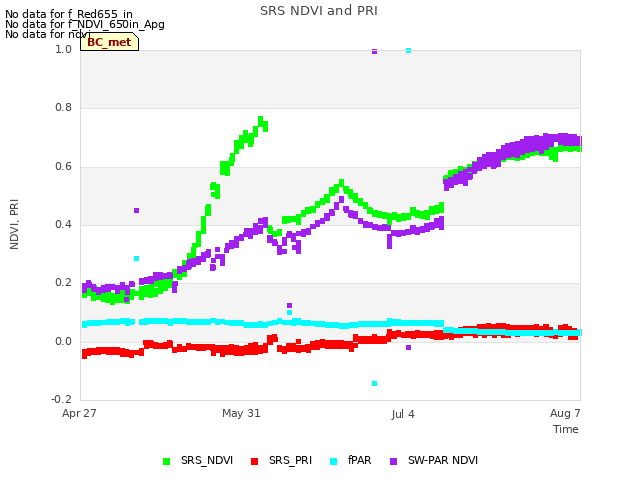The height and width of the screenshot is (480, 640).
Task: Click the May 31 date tick label
Action: click(x=241, y=413)
